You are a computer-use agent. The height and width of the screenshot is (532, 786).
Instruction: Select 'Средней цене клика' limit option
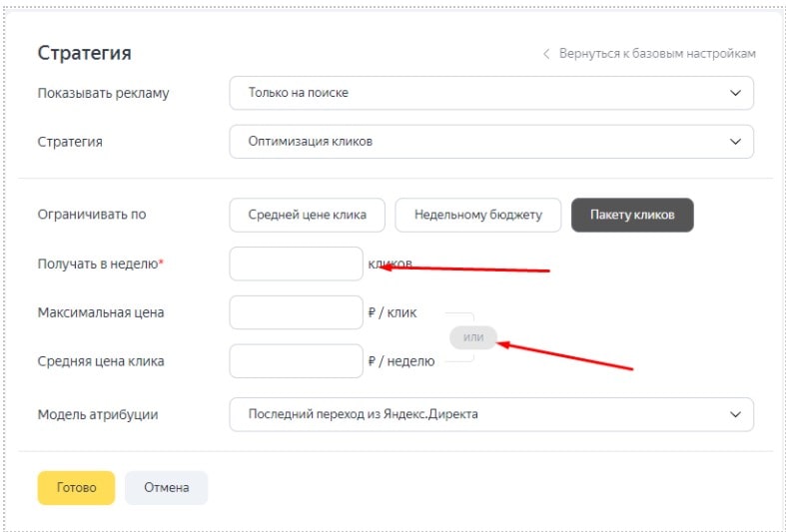pos(308,215)
